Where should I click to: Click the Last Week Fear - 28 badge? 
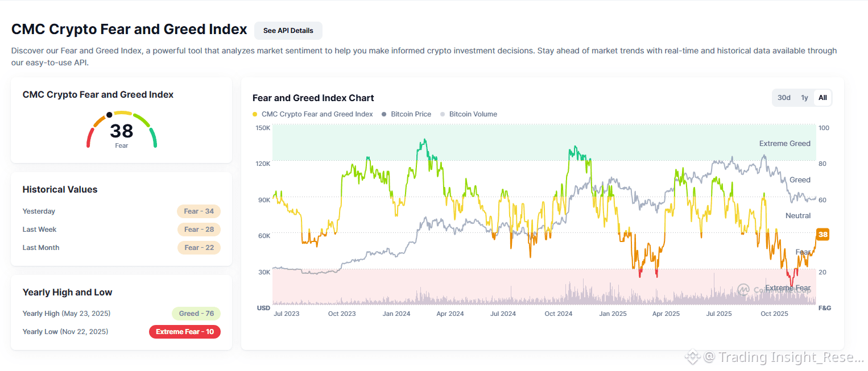pos(199,230)
